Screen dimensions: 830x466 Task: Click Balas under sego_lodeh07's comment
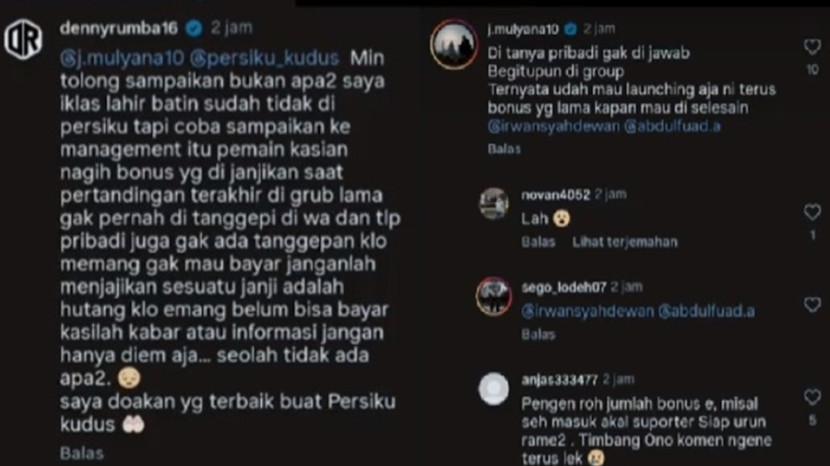[538, 335]
